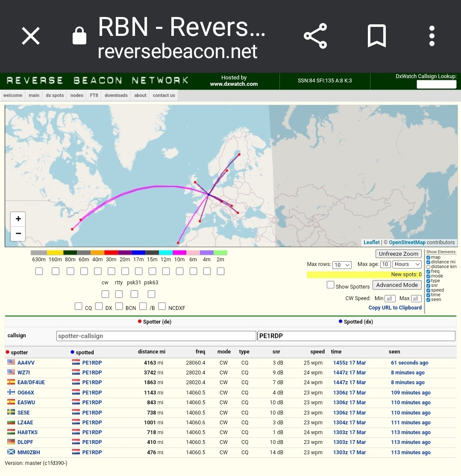The width and height of the screenshot is (461, 476).
Task: Switch to the main tab
Action: pyautogui.click(x=34, y=95)
